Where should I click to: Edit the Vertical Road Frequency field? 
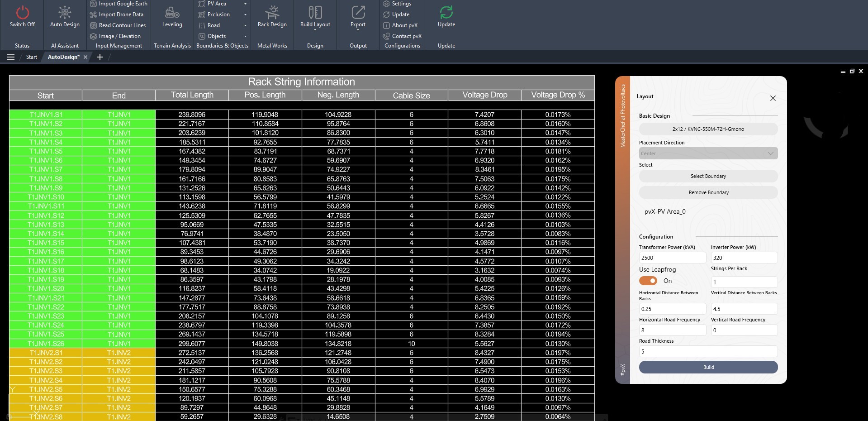coord(744,330)
